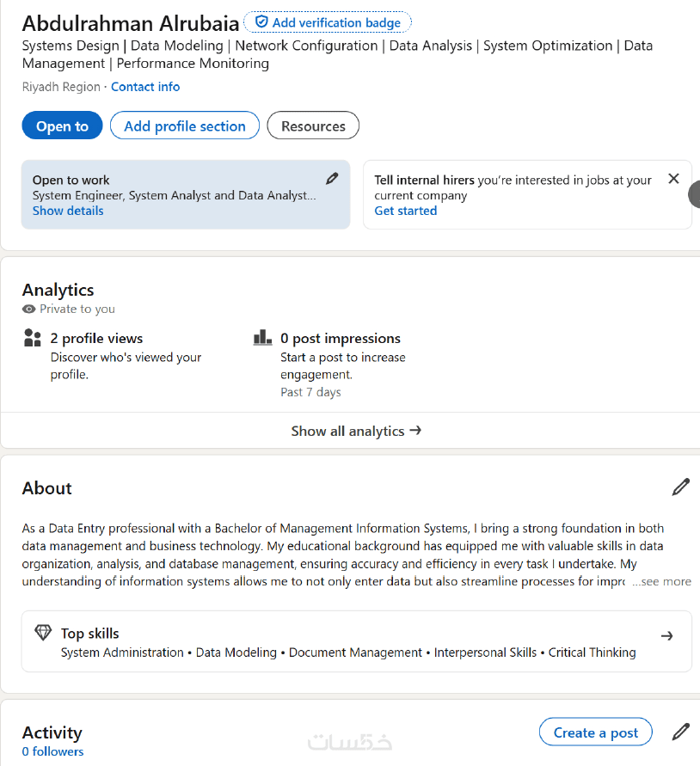View 0 followers link

tap(52, 751)
